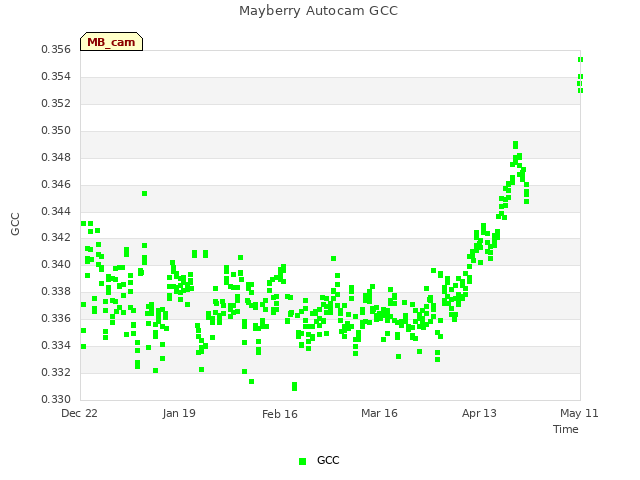640x480 pixels.
Task: Click the 0.334 y-axis value
Action: click(x=56, y=345)
